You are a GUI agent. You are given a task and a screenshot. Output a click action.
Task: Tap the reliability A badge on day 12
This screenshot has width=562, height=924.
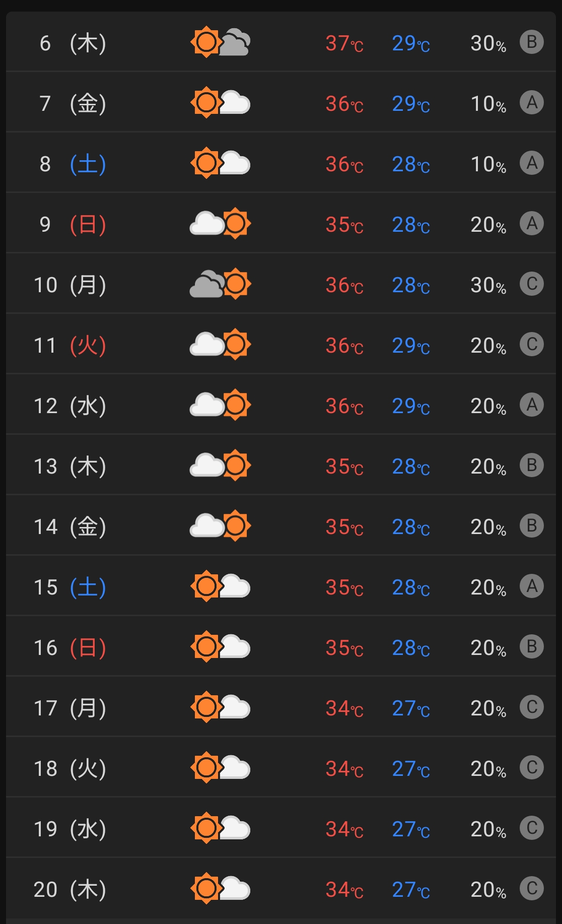532,405
